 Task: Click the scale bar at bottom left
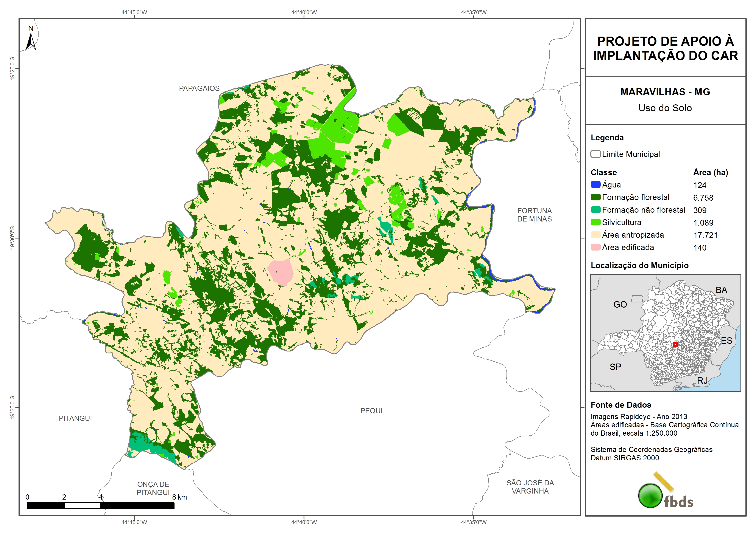[x=100, y=506]
